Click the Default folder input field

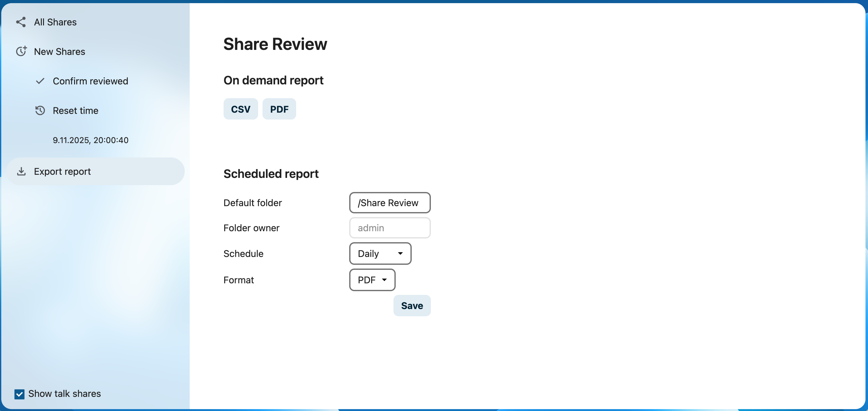(x=389, y=203)
